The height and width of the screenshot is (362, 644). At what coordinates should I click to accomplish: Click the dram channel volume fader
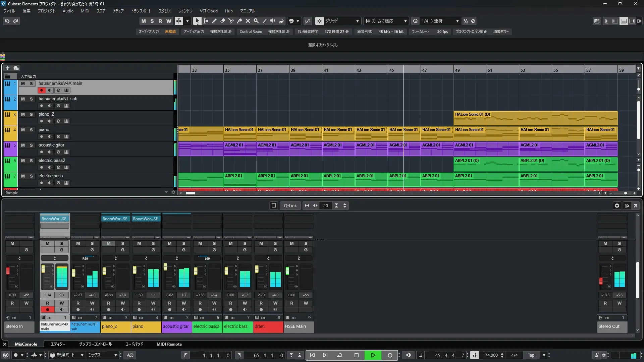pyautogui.click(x=257, y=269)
